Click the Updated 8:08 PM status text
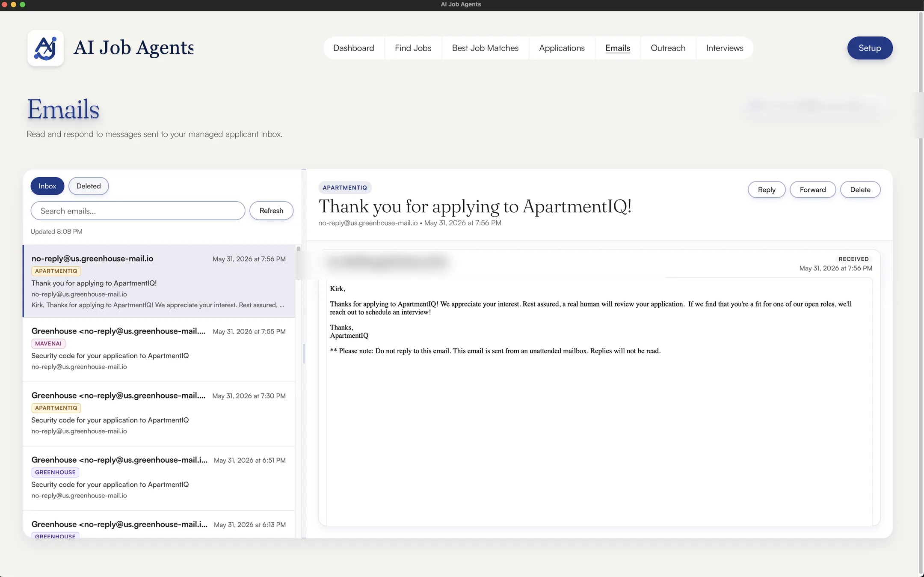924x577 pixels. tap(56, 232)
